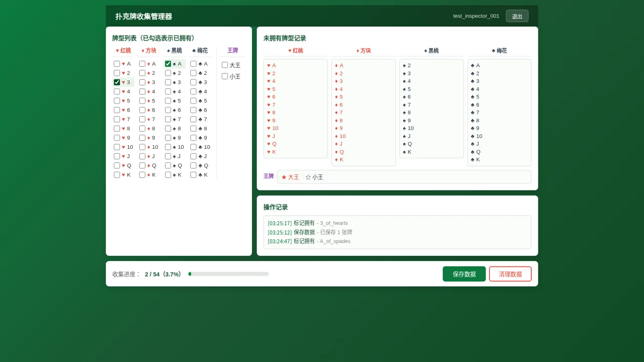Click the 王牌 label in unowned records
This screenshot has width=644, height=362.
point(269,176)
